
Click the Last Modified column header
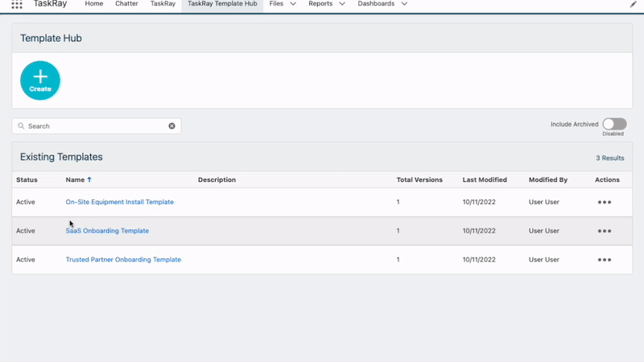(x=485, y=179)
